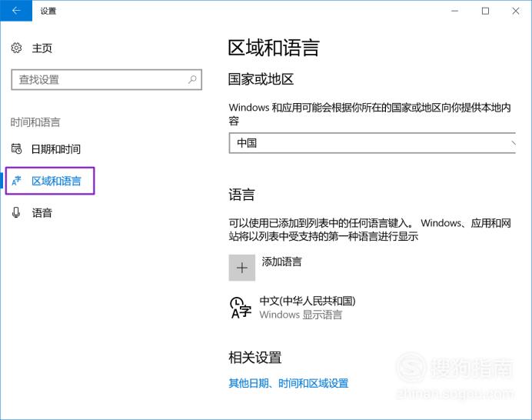Screen dimensions: 532x420
Task: Click the 区域和语言 page heading
Action: tap(274, 48)
